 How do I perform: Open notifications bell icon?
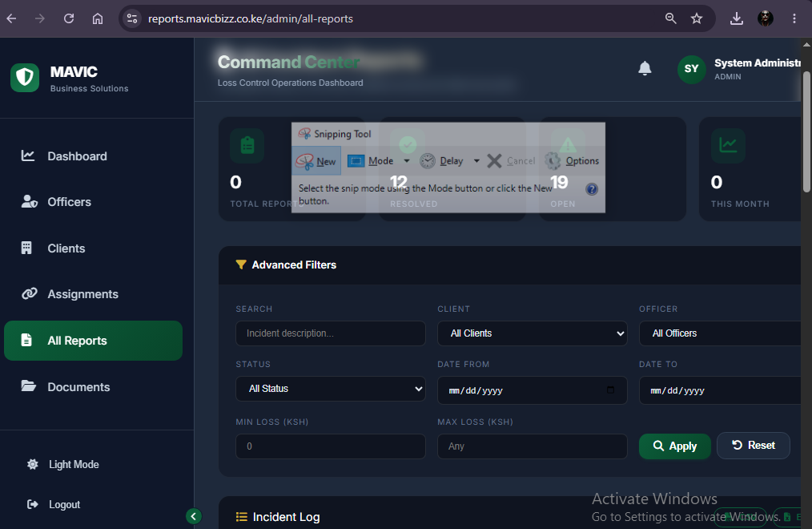point(645,68)
